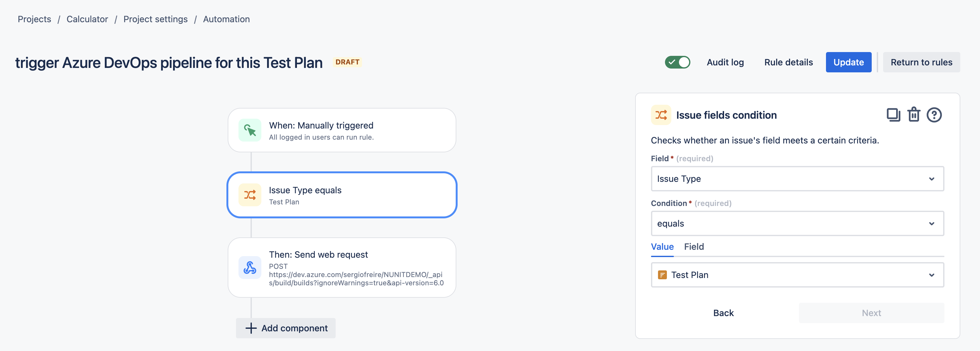Select the Value tab
This screenshot has height=351, width=980.
click(x=662, y=247)
